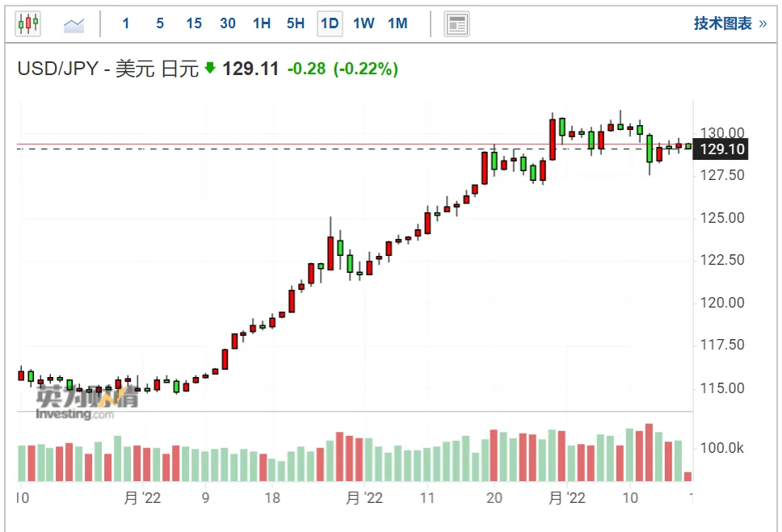Select the 1D daily timeframe

[330, 23]
